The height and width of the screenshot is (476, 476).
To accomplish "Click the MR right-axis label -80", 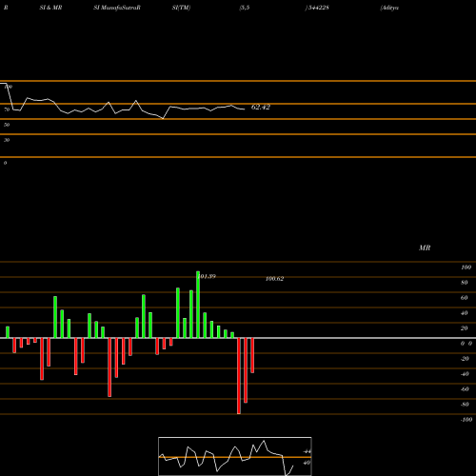I will point(465,405).
